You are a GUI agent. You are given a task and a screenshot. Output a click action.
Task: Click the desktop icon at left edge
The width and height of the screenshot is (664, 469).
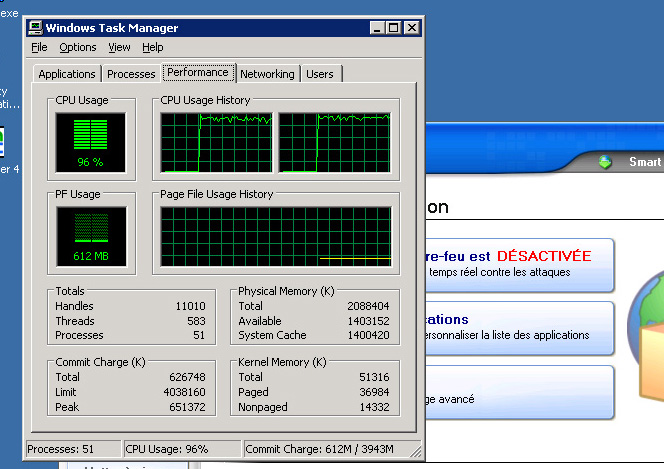(3, 143)
